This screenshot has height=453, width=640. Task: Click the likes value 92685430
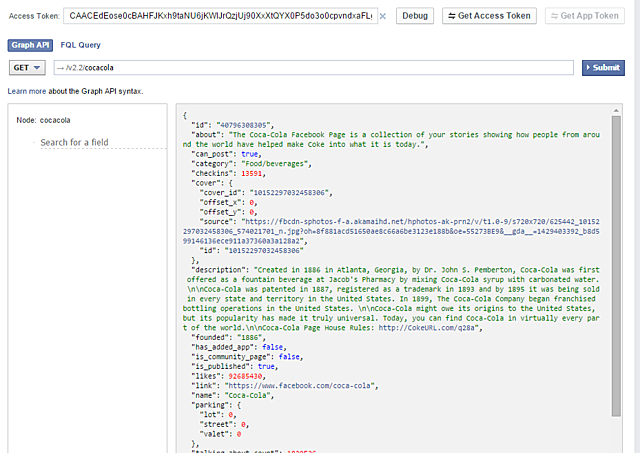(x=245, y=376)
